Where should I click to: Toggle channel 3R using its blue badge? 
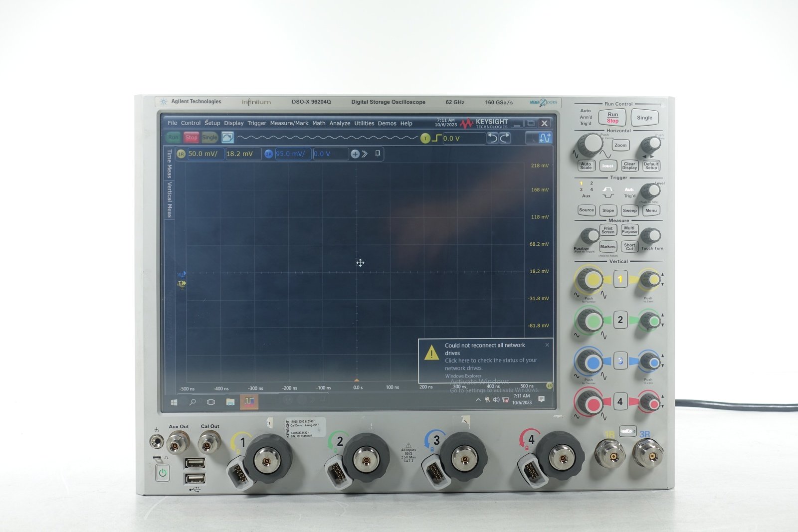pyautogui.click(x=268, y=154)
